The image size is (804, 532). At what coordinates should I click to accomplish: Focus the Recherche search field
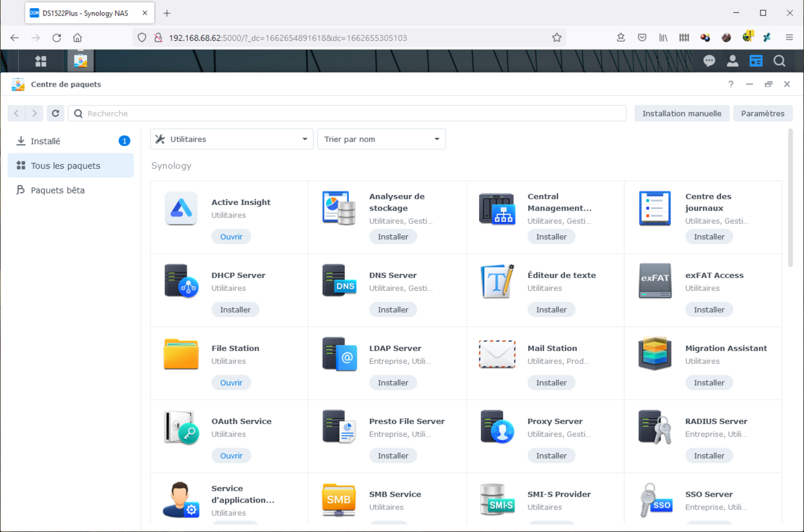coord(347,113)
